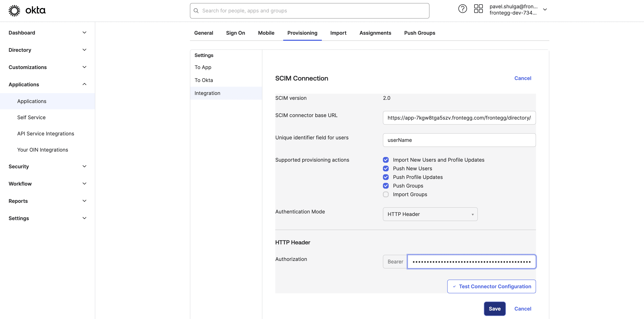This screenshot has height=319, width=644.
Task: Click the Settings heading in provisioning panel
Action: click(204, 55)
